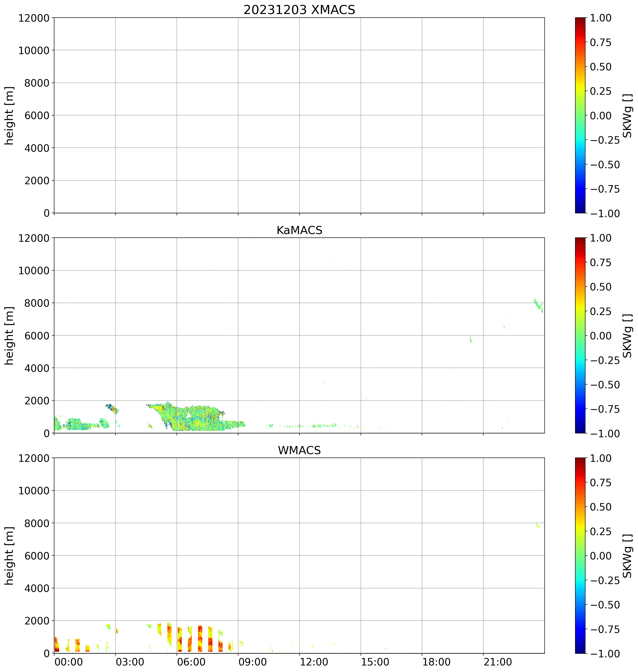Click the 12000 y-tick in the XMACS panel
This screenshot has width=638, height=672.
34,18
